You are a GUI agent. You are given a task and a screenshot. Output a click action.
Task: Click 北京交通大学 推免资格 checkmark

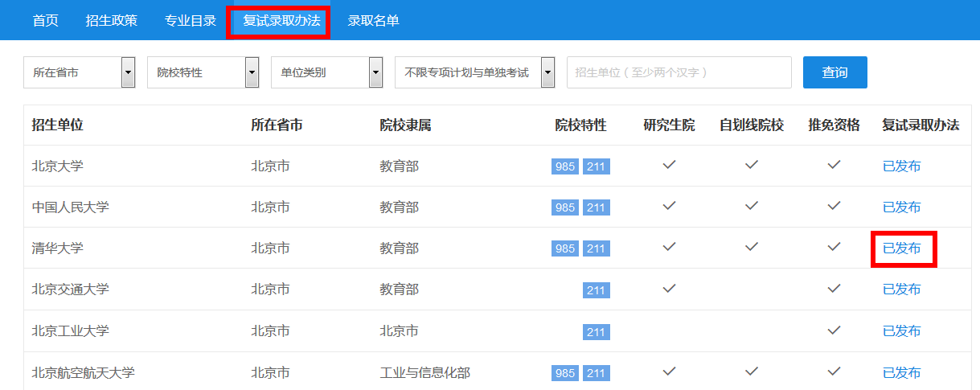click(834, 287)
